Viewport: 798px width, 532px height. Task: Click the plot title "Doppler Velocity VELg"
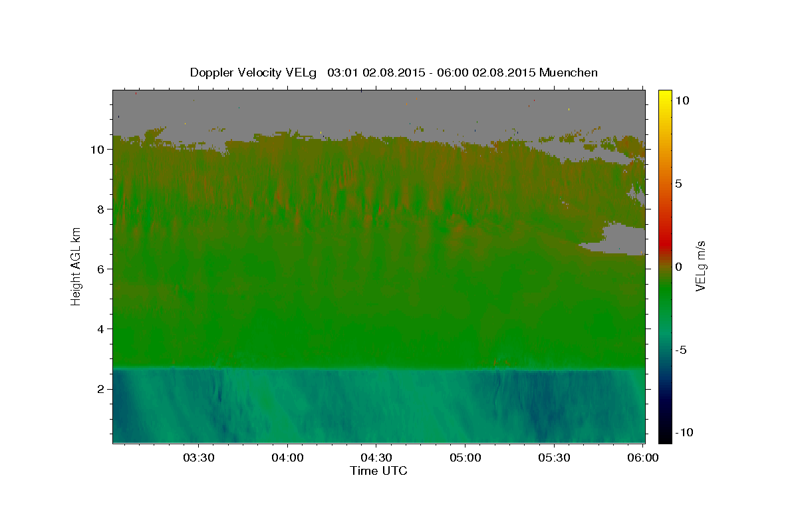[255, 72]
